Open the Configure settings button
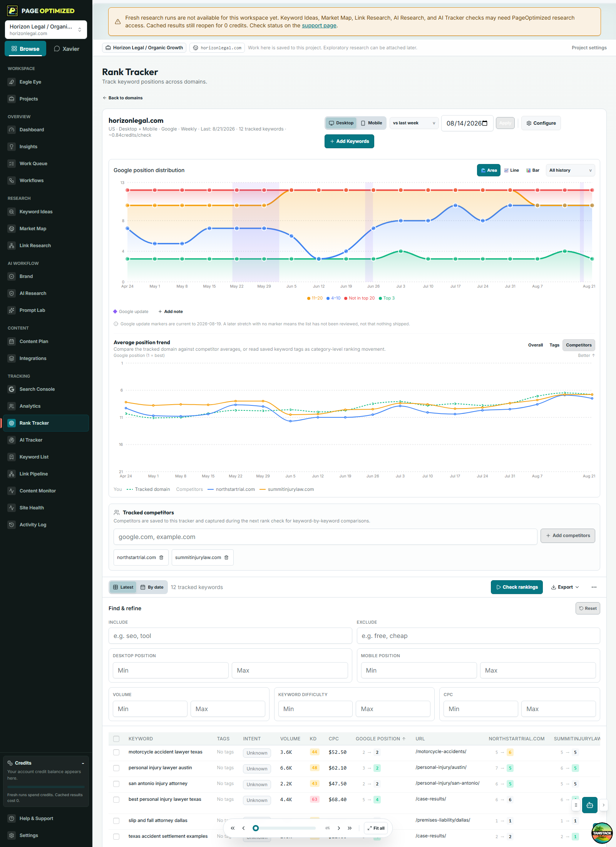This screenshot has height=847, width=616. [x=541, y=123]
